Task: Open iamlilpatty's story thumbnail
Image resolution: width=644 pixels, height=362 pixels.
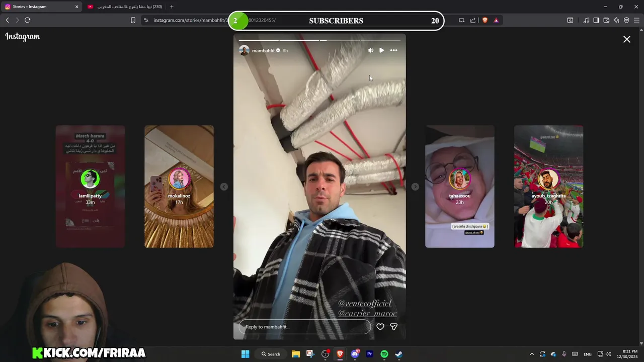Action: [x=90, y=187]
